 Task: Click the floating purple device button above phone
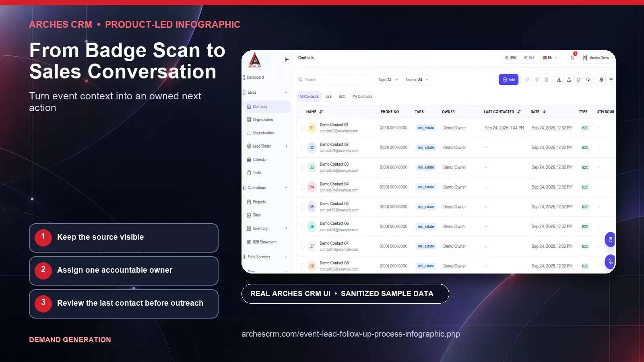pyautogui.click(x=610, y=240)
